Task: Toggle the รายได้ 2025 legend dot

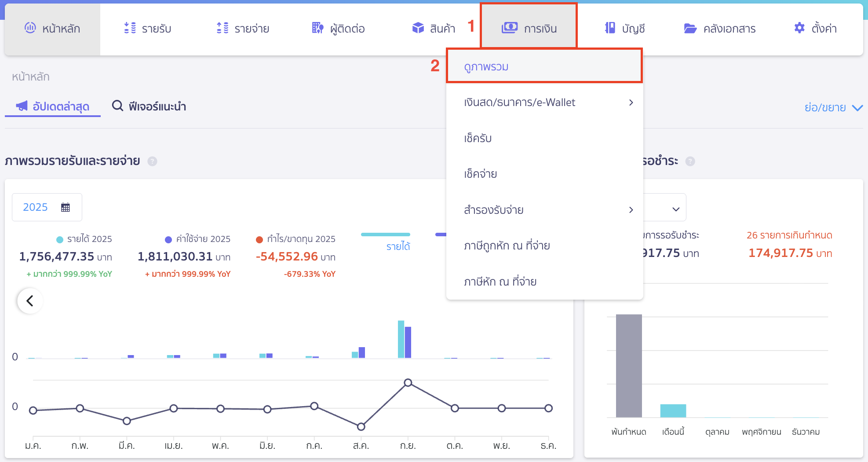Action: coord(60,240)
